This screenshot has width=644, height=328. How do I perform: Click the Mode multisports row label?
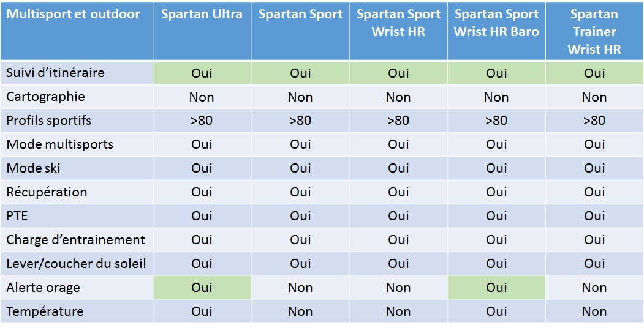pos(59,144)
